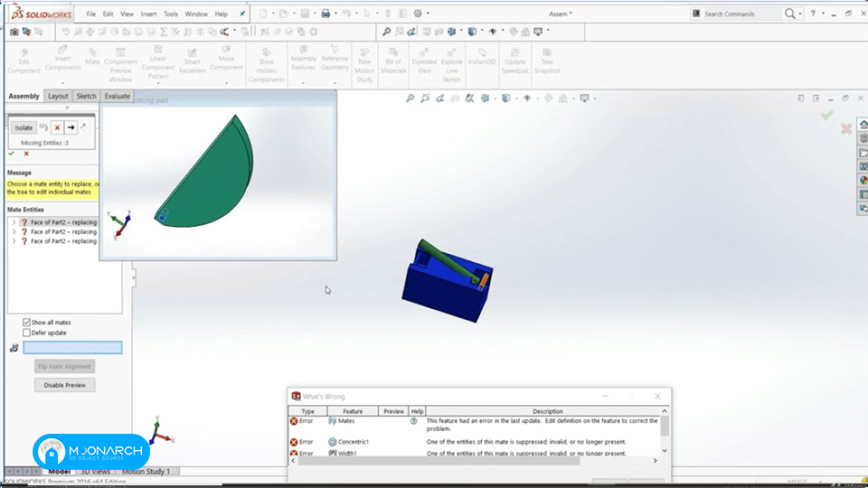
Task: Click the Print icon in top toolbar
Action: tap(325, 14)
